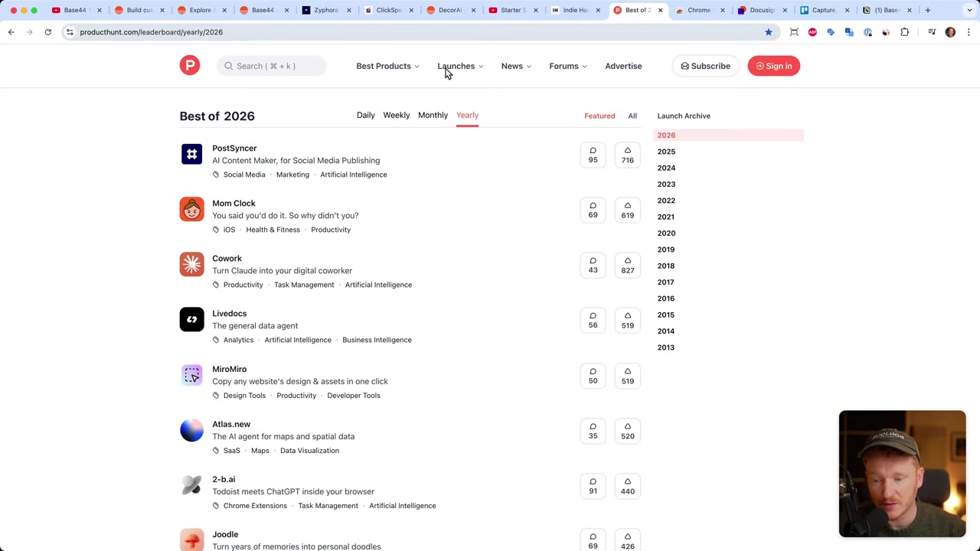Upvote Cowork with 827 votes
The height and width of the screenshot is (551, 980).
pyautogui.click(x=628, y=266)
